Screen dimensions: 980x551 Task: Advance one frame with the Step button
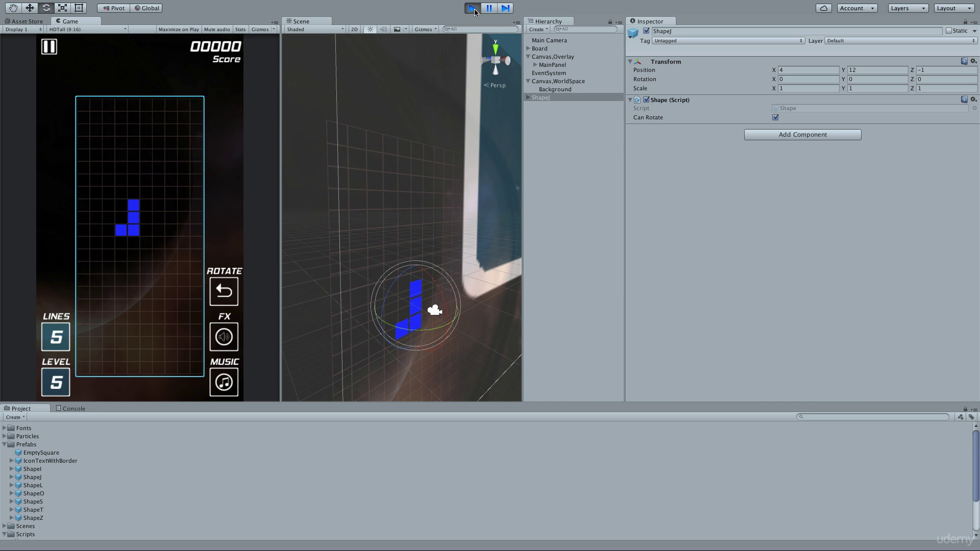tap(505, 8)
